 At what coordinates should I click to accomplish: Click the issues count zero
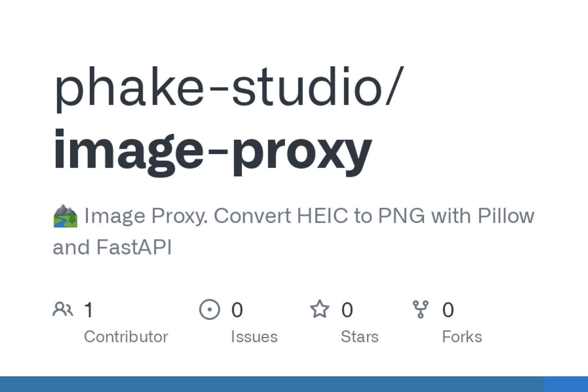[237, 310]
